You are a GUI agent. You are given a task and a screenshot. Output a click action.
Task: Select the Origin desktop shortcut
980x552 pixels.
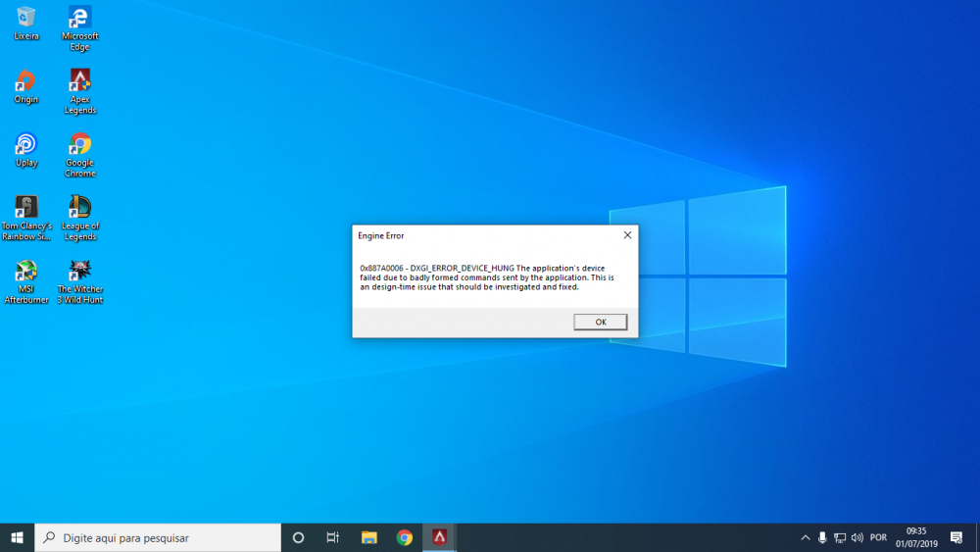coord(26,86)
